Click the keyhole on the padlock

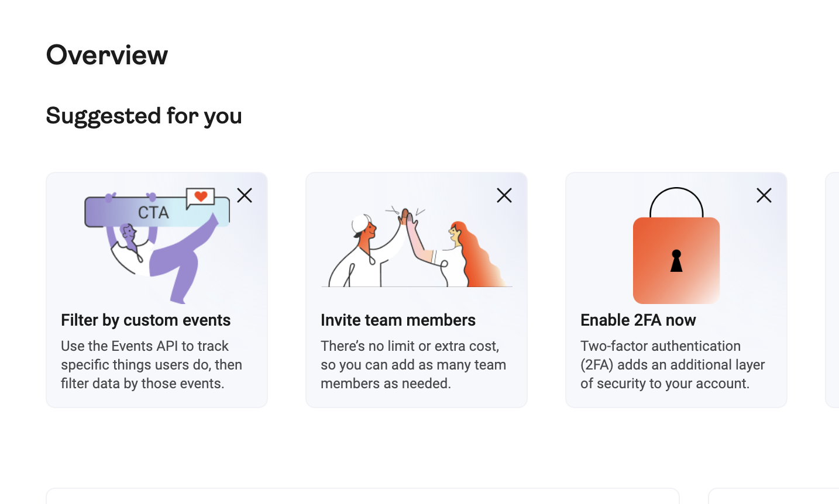[x=676, y=261]
